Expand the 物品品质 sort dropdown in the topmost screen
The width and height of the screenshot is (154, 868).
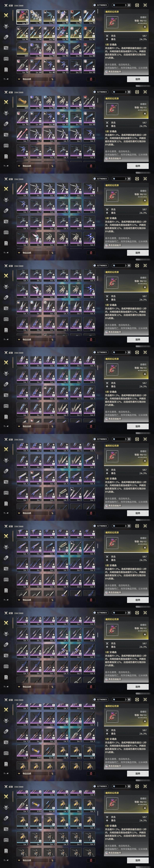tap(32, 79)
